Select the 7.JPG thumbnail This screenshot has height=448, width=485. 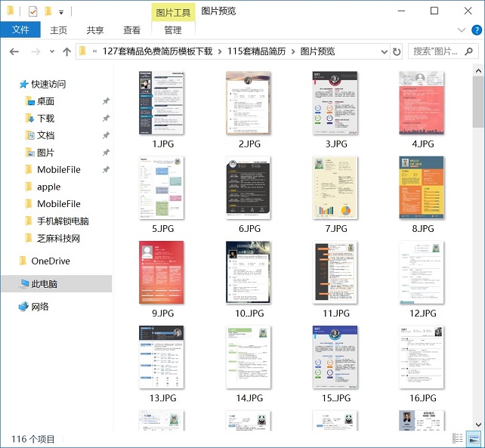coord(335,188)
